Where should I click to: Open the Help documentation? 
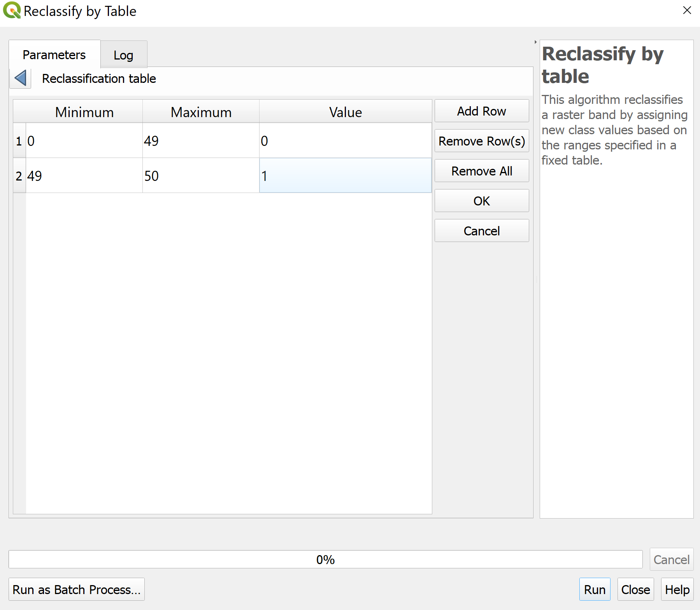pyautogui.click(x=677, y=590)
